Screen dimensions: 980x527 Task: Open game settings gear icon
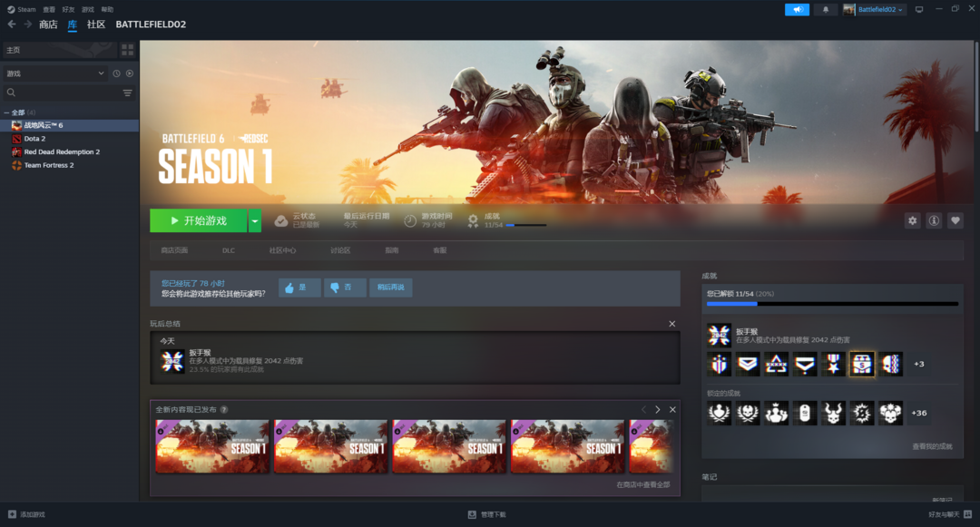coord(912,220)
